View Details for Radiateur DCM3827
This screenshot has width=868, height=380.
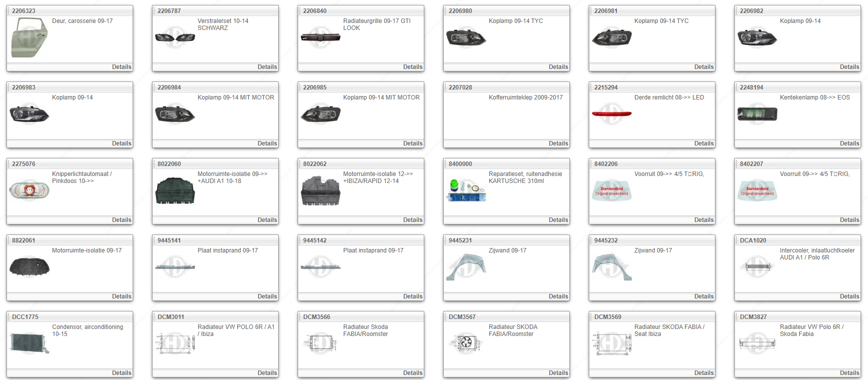tap(849, 373)
